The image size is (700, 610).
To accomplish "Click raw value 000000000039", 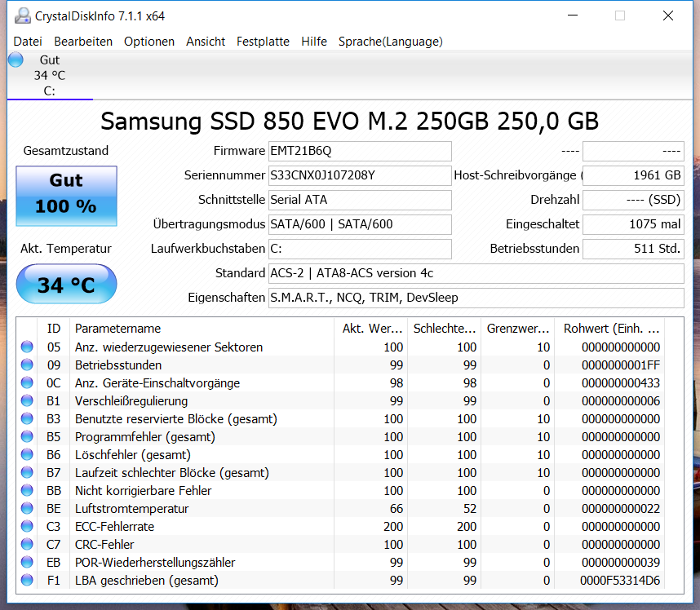I will pos(621,563).
